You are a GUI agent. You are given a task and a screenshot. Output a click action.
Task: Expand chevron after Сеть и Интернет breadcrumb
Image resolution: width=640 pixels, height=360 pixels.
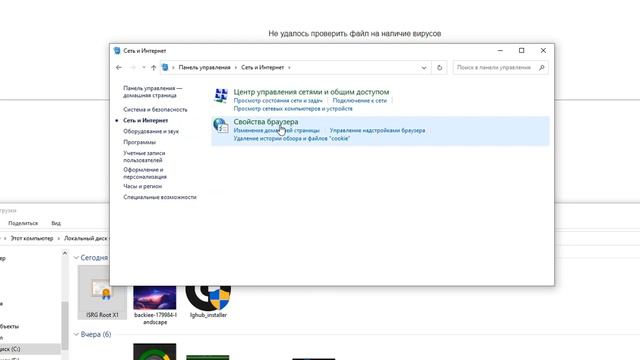coord(289,67)
